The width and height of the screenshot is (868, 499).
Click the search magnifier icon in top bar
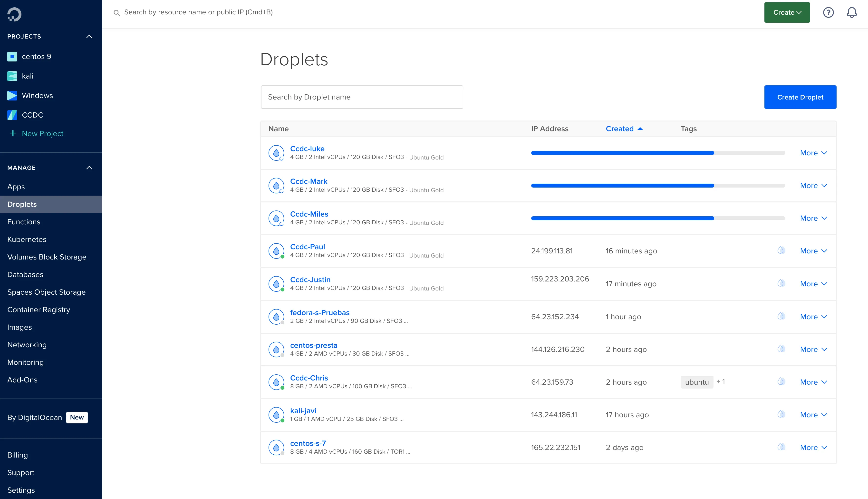(x=117, y=13)
